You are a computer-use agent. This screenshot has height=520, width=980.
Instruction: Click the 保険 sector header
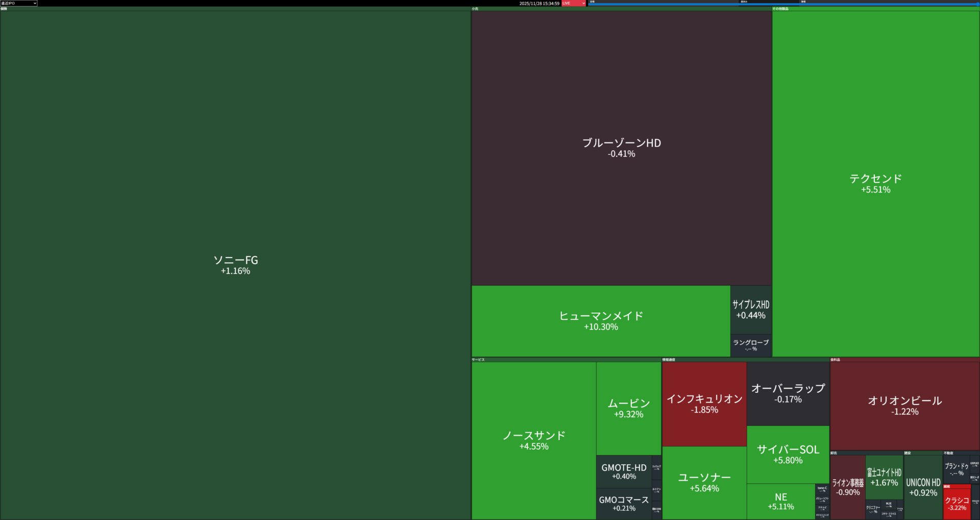tap(4, 9)
